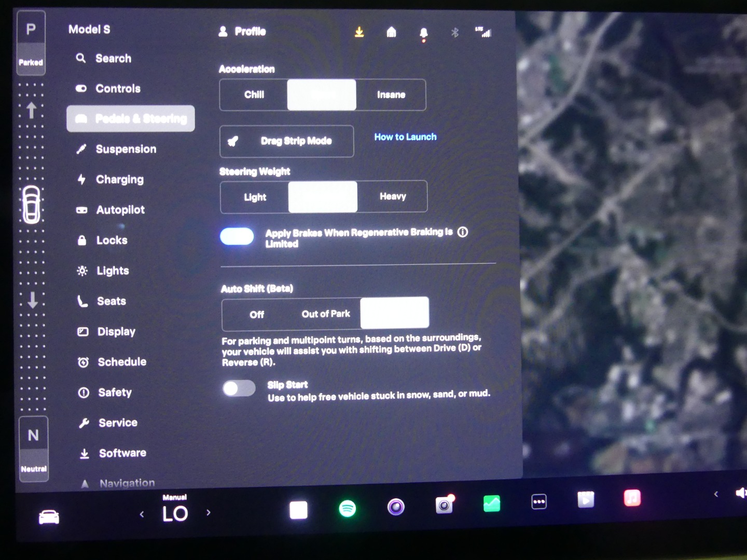This screenshot has height=560, width=747.
Task: Set steering weight to Heavy
Action: [393, 197]
